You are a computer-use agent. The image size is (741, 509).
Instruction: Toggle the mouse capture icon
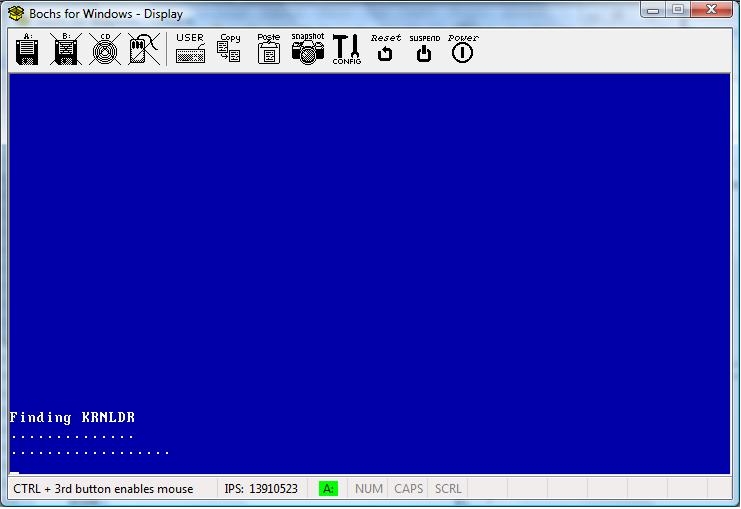pos(144,49)
